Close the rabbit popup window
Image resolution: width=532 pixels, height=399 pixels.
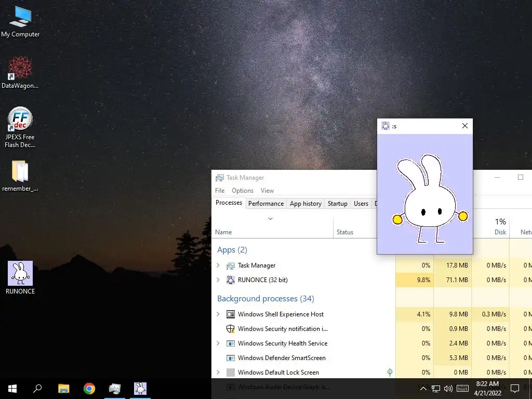465,126
